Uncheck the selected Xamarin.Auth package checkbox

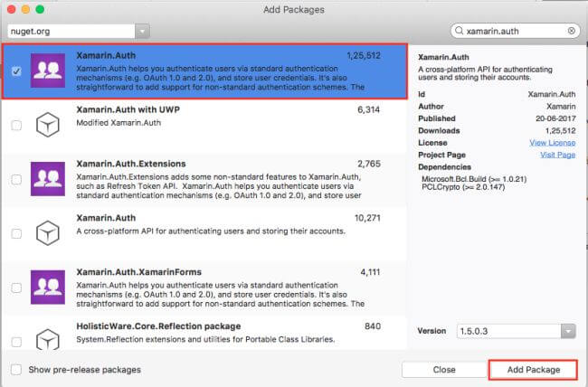[x=17, y=71]
